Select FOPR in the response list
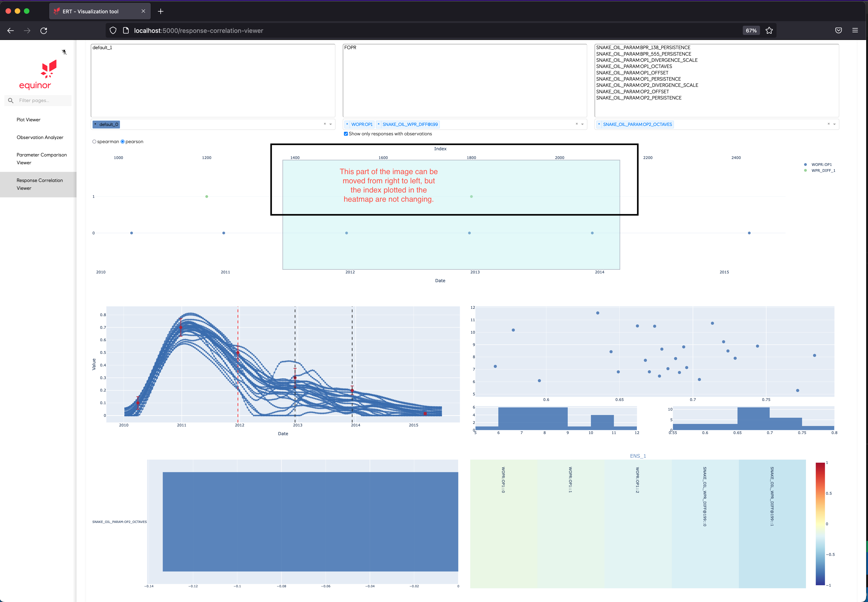This screenshot has height=602, width=868. click(x=350, y=48)
